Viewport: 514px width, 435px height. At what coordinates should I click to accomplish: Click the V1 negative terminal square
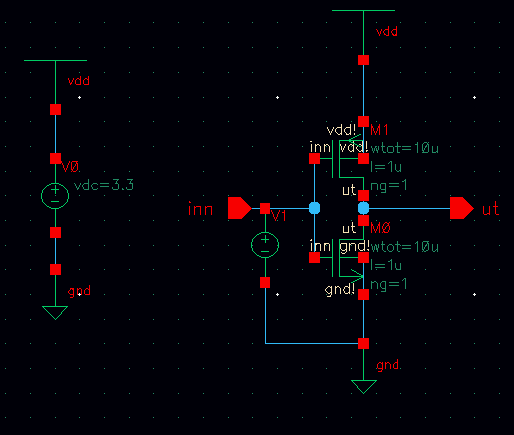point(265,282)
